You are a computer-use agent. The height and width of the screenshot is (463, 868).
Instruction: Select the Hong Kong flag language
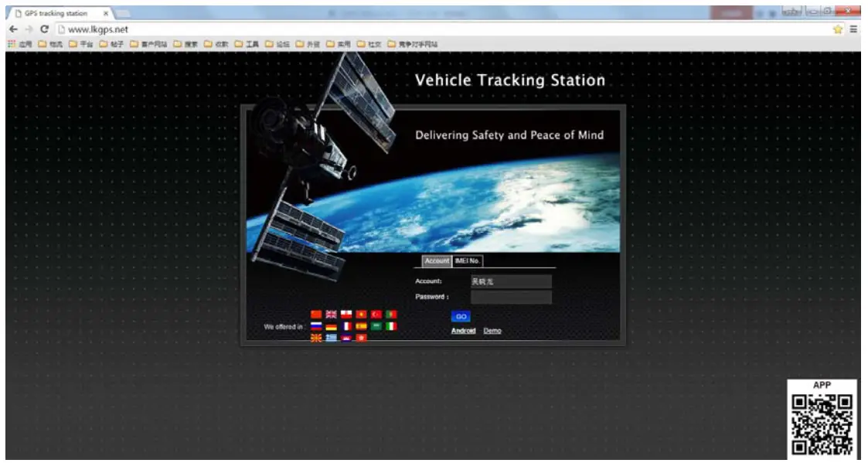[x=361, y=338]
